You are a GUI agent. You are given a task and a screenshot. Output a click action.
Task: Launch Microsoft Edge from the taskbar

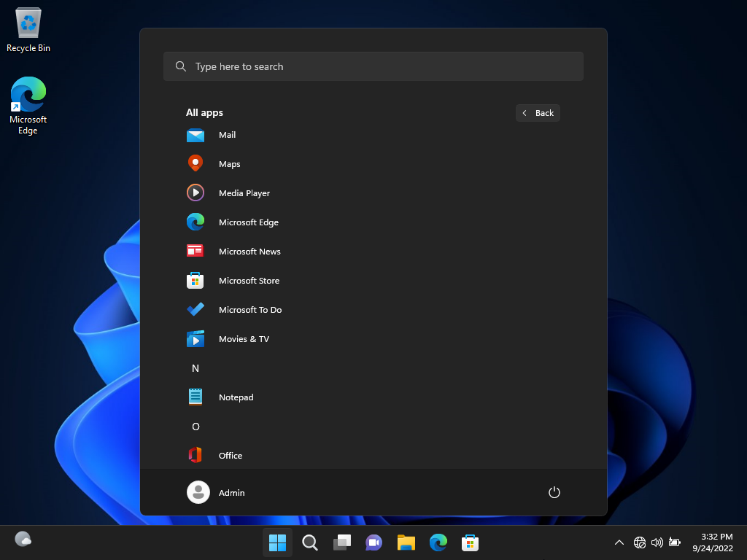[x=438, y=542]
